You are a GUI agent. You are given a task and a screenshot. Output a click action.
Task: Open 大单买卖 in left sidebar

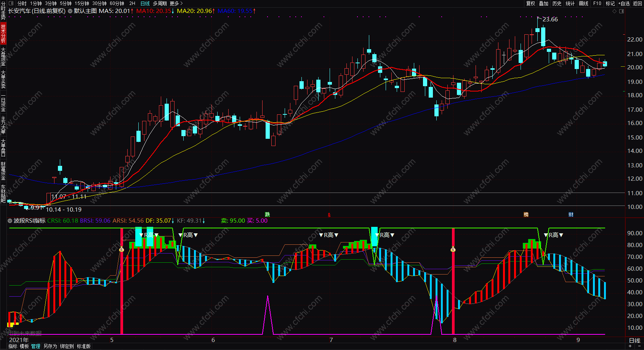click(3, 79)
